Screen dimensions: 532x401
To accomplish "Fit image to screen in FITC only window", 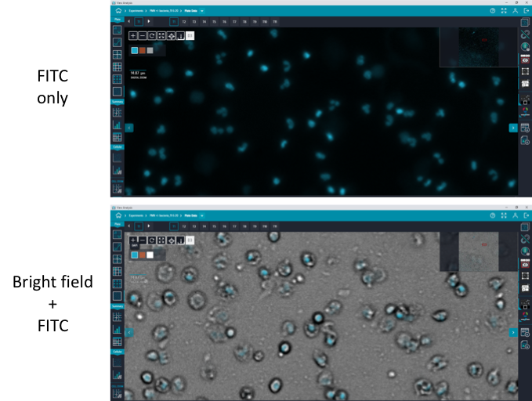I will [x=161, y=35].
